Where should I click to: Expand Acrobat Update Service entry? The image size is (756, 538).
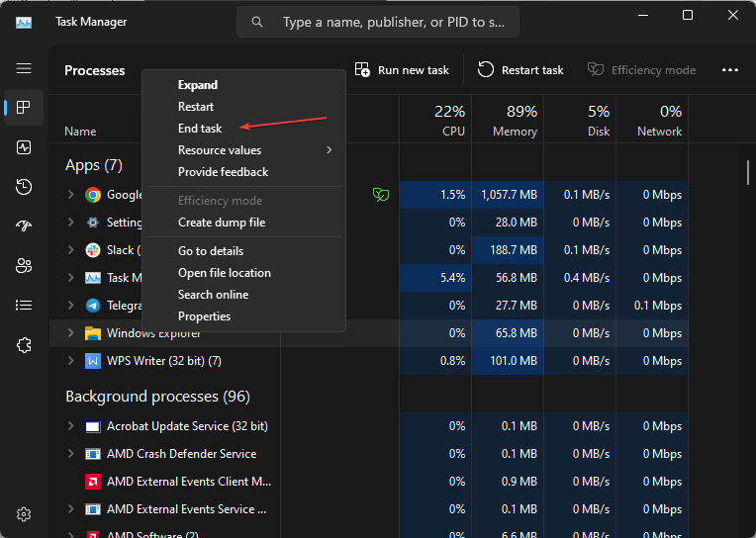(70, 426)
